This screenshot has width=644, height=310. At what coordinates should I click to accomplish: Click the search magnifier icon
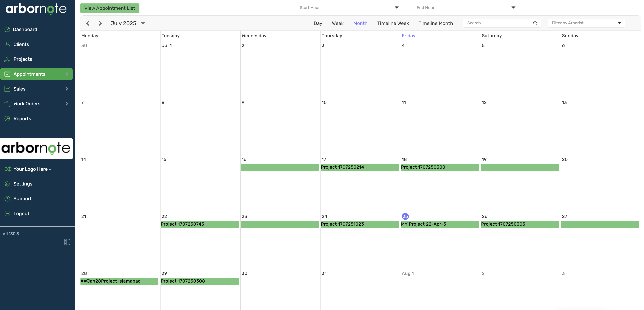pos(535,23)
